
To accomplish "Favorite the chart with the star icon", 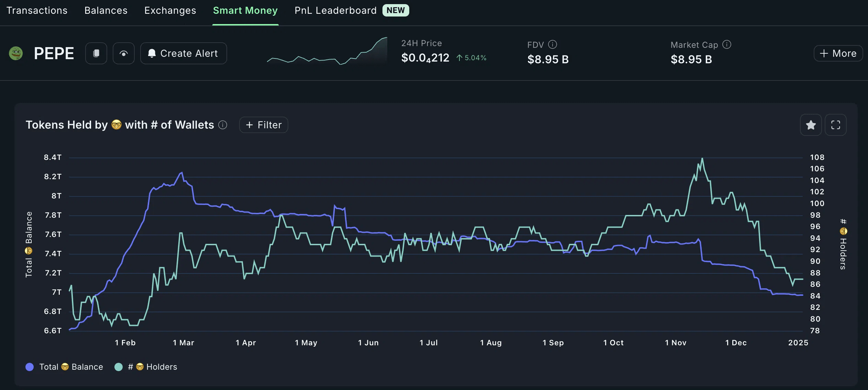I will (x=811, y=125).
